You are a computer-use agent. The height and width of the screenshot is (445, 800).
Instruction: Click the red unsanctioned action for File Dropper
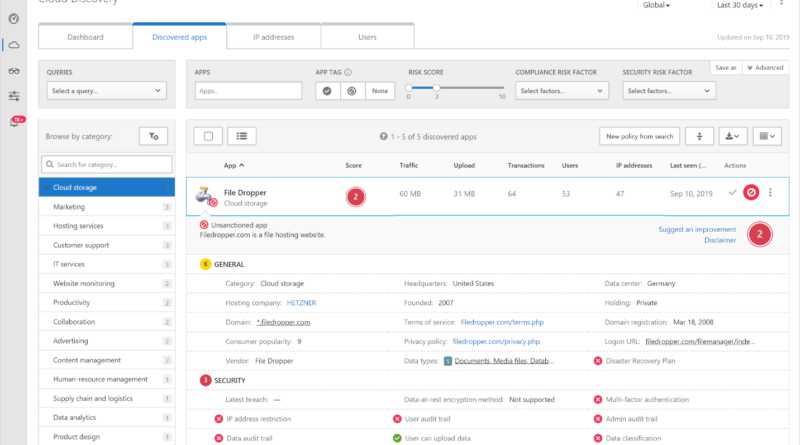[751, 192]
